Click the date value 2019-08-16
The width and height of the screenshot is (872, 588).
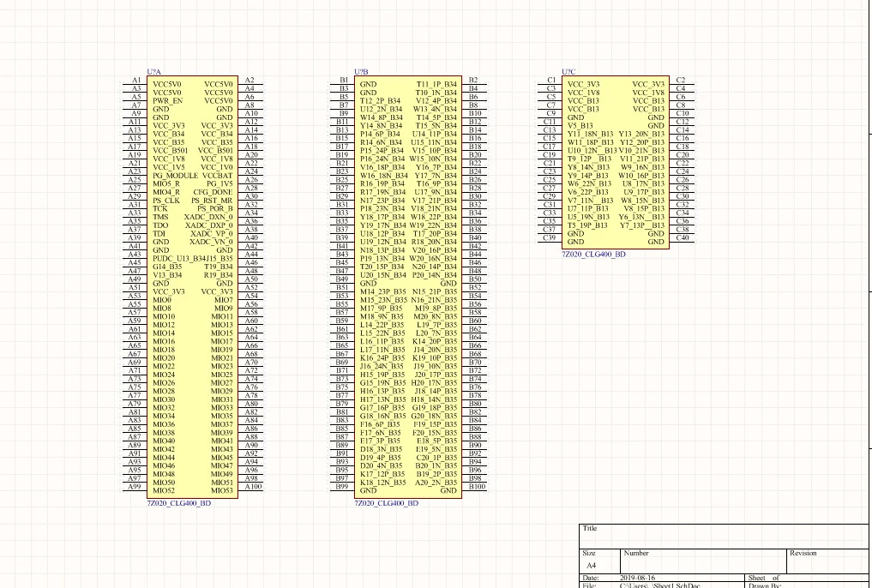click(x=638, y=578)
